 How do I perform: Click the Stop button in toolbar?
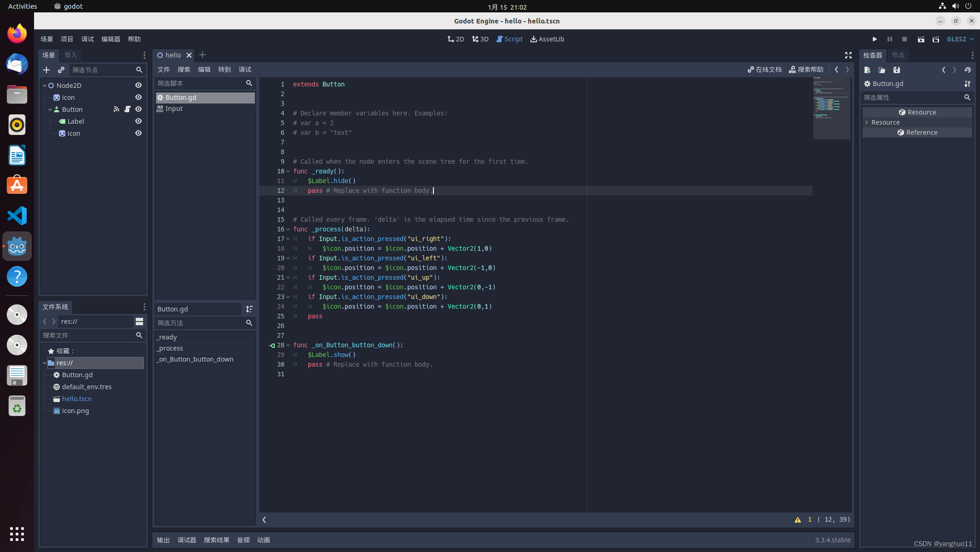point(904,39)
